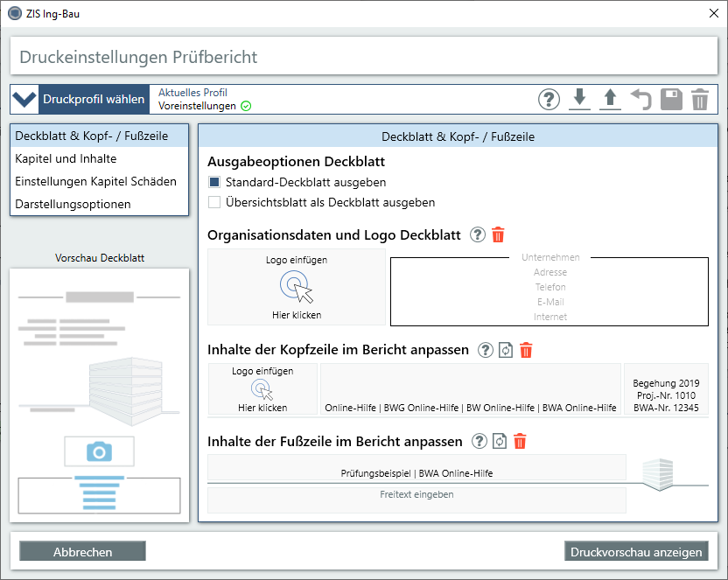Delete Kopfzeile contents with red trash icon

(526, 350)
